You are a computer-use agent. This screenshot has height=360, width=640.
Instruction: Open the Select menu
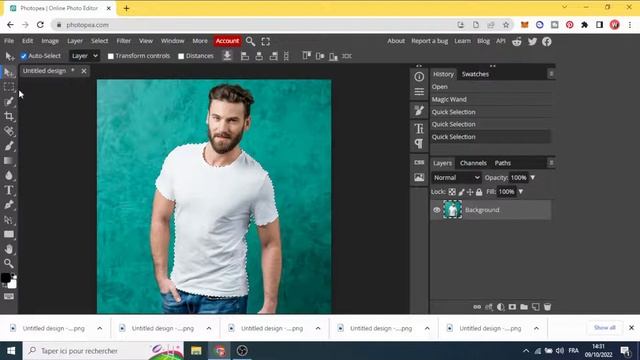(x=100, y=41)
